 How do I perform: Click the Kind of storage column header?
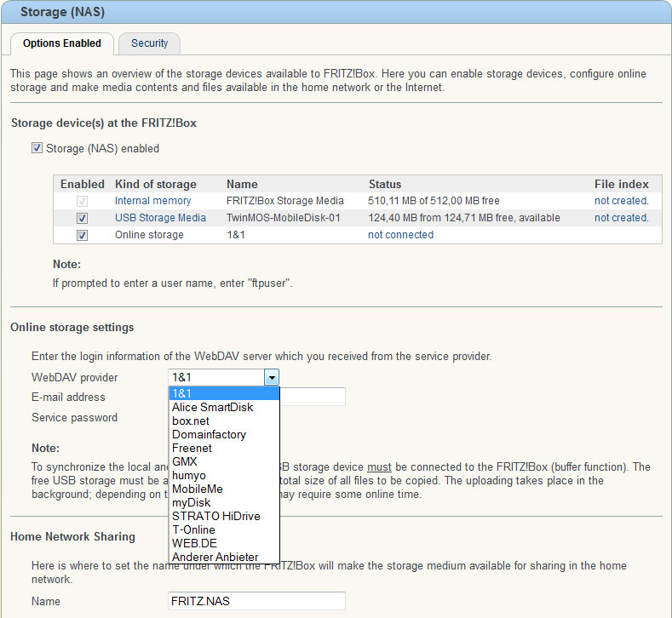tap(156, 184)
